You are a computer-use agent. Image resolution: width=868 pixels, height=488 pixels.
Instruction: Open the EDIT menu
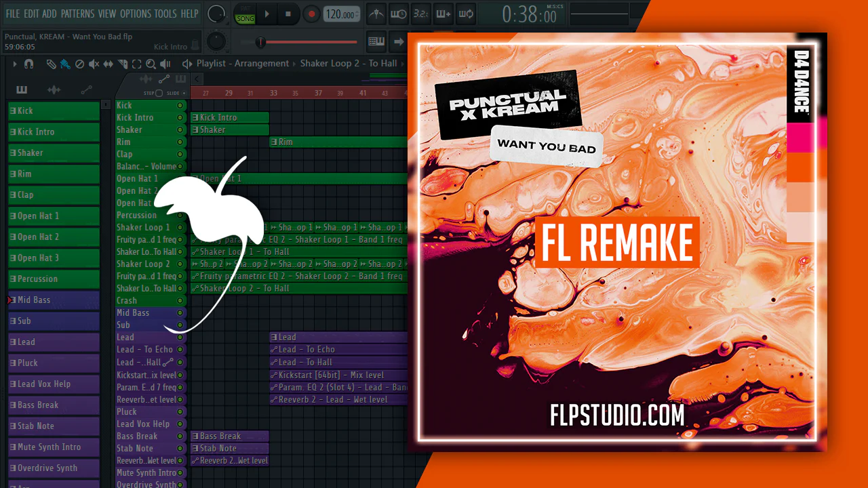tap(31, 14)
